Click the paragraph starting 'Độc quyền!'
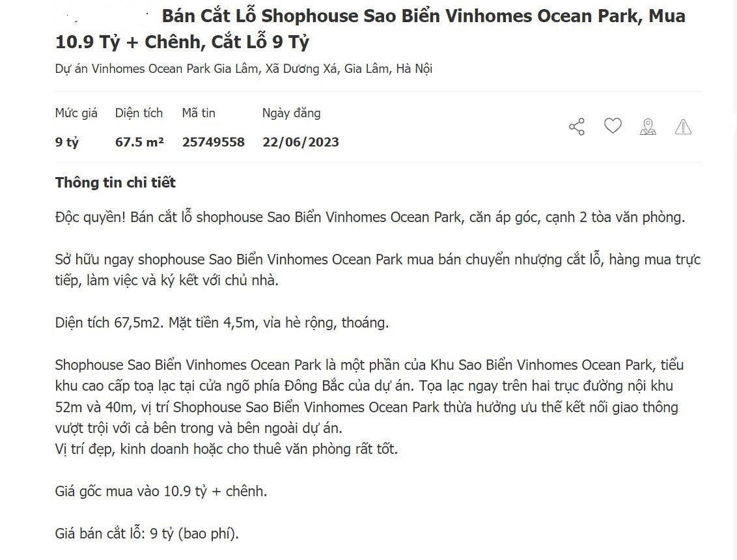 coord(370,217)
